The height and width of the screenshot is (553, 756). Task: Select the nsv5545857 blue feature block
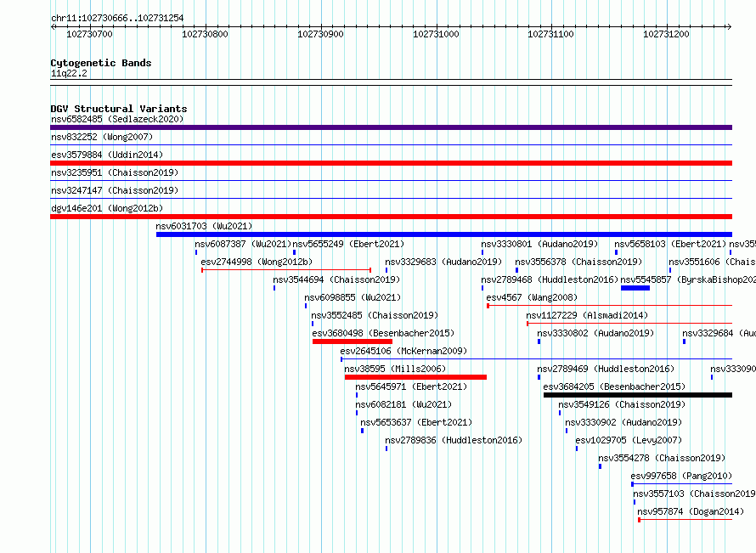(x=635, y=288)
